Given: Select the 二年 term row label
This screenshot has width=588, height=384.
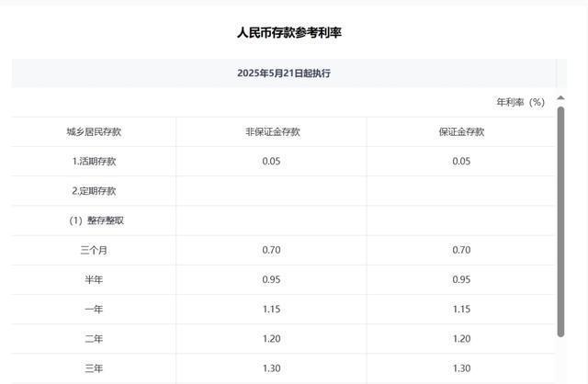Looking at the screenshot, I should (94, 339).
